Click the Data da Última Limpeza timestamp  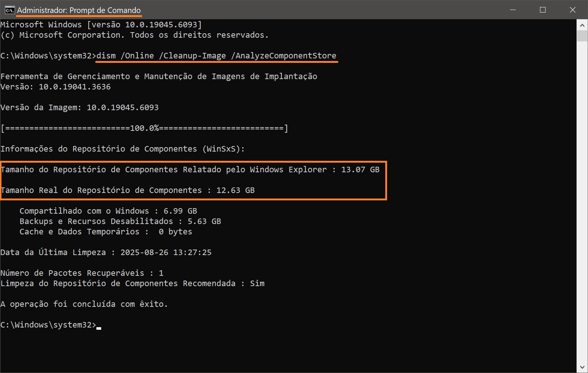[166, 252]
